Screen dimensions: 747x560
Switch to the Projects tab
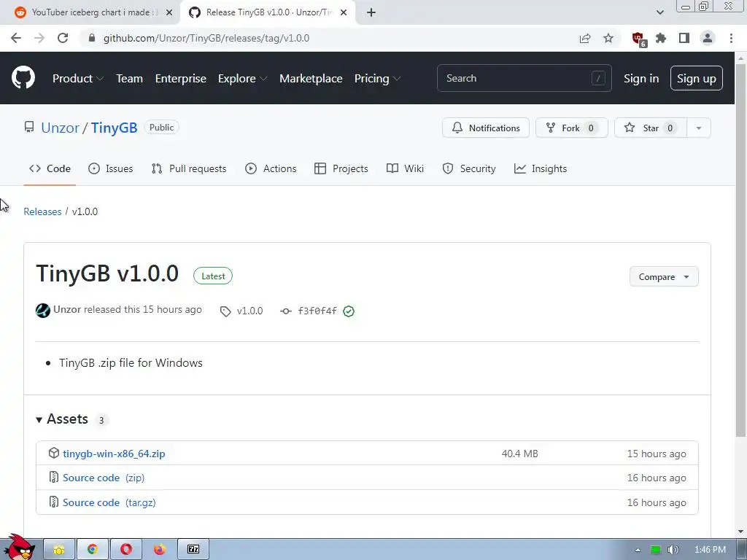(341, 168)
